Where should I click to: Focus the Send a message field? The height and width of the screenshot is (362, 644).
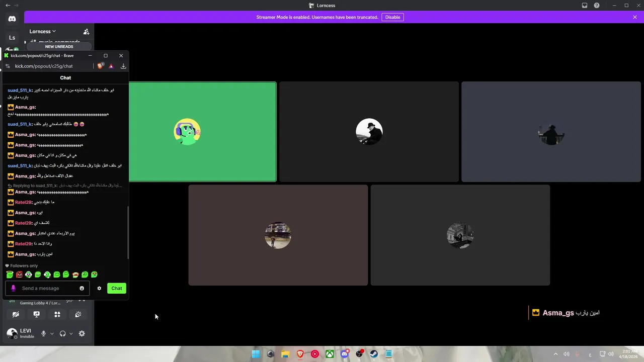tap(47, 288)
